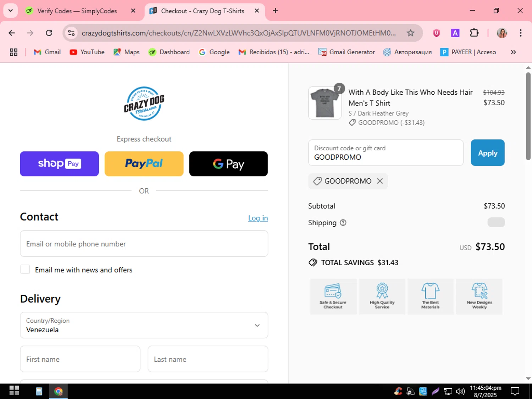Pay with Shop Pay button
The height and width of the screenshot is (399, 532).
click(x=59, y=164)
